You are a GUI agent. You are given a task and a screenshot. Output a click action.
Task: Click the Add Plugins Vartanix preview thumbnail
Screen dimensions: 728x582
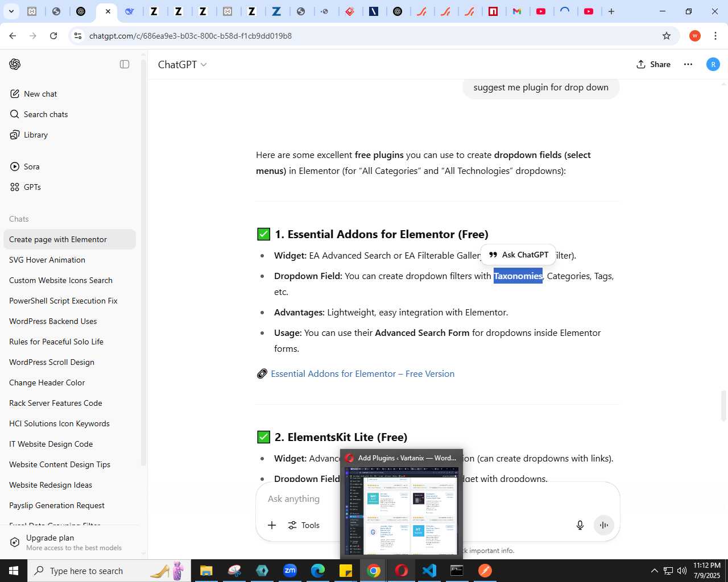[402, 510]
